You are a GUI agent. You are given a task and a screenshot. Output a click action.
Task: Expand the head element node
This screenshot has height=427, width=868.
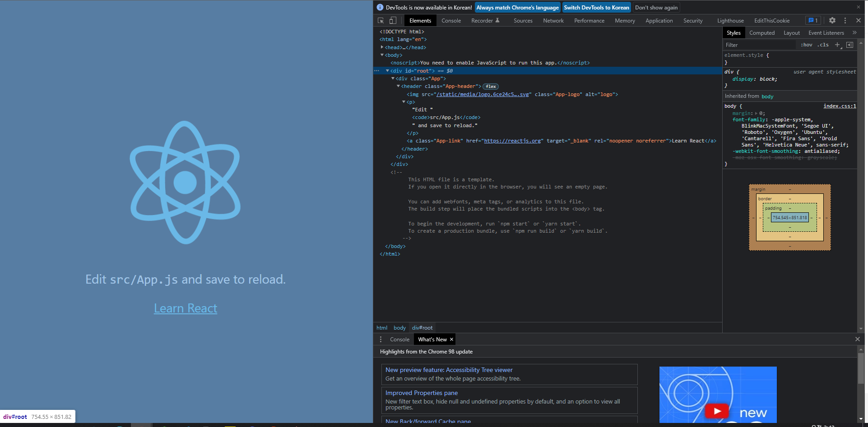[382, 47]
